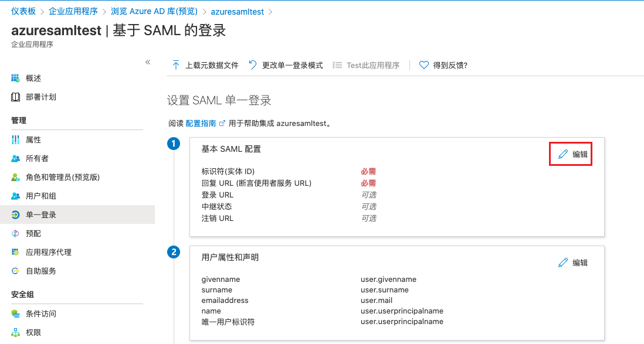Navigate to 企业应用程序 breadcrumb

(72, 11)
